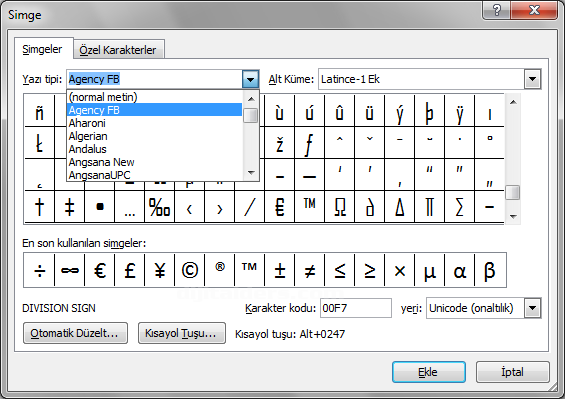Choose the Greek alpha symbol
The image size is (565, 399).
coord(460,270)
